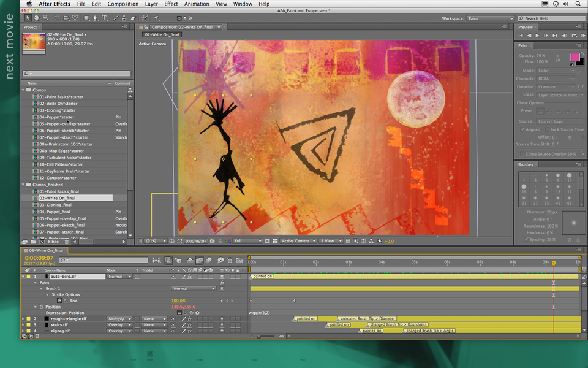Image resolution: width=588 pixels, height=368 pixels.
Task: Select the Roto Brush tool
Action: (x=145, y=18)
